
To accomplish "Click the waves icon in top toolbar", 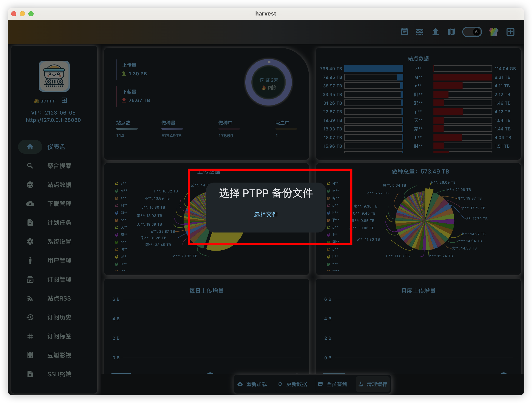I will [419, 32].
